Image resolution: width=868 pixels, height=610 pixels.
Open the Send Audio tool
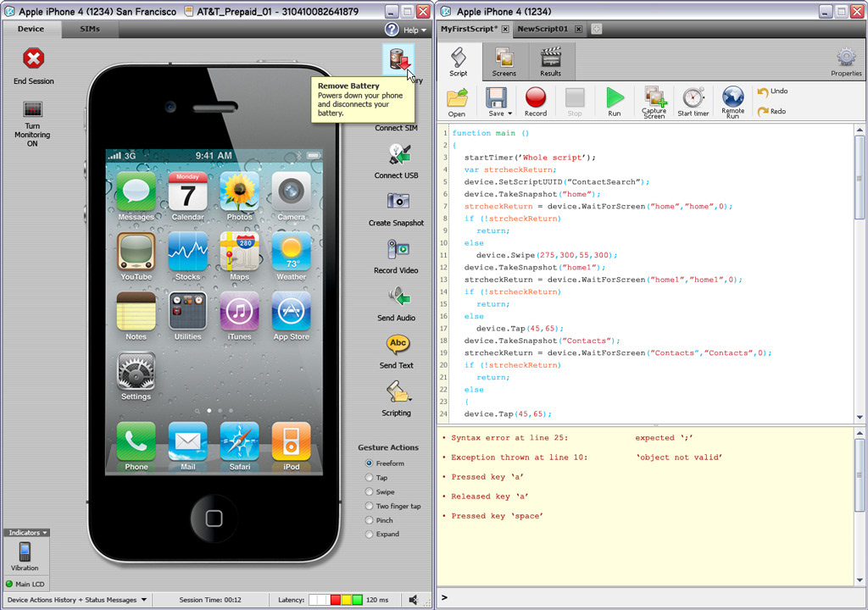(x=398, y=297)
